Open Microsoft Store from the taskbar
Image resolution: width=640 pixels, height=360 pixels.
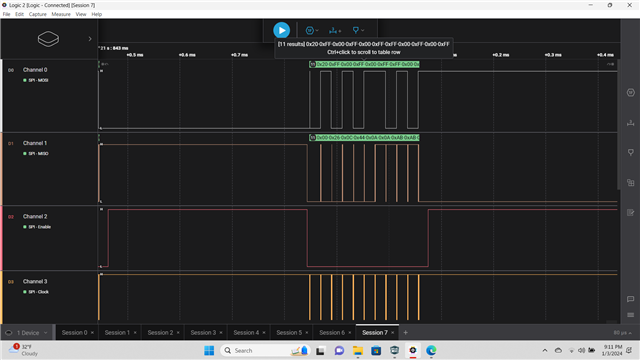[x=376, y=351]
